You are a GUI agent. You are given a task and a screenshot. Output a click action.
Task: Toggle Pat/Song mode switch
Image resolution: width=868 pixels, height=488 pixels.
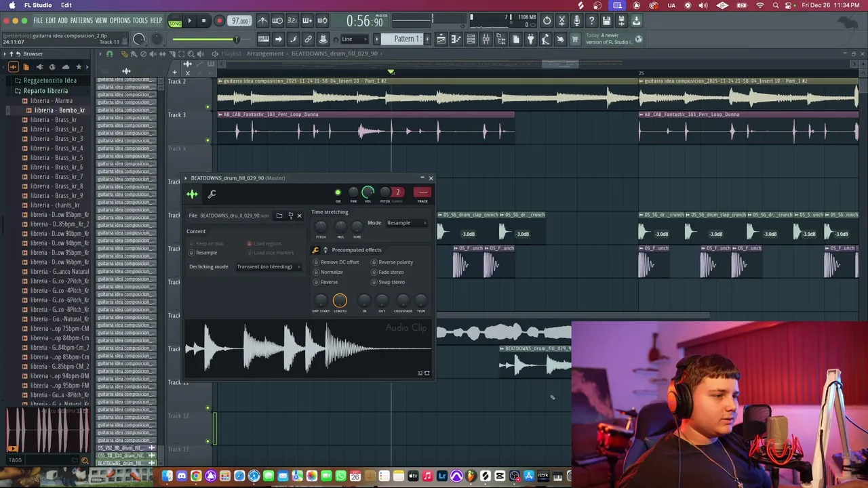[x=175, y=21]
